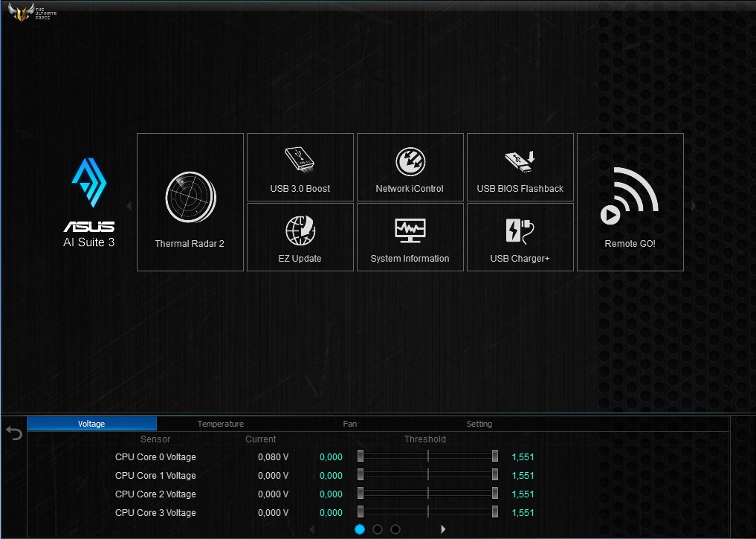Open Network iControl
The height and width of the screenshot is (539, 756).
[410, 167]
